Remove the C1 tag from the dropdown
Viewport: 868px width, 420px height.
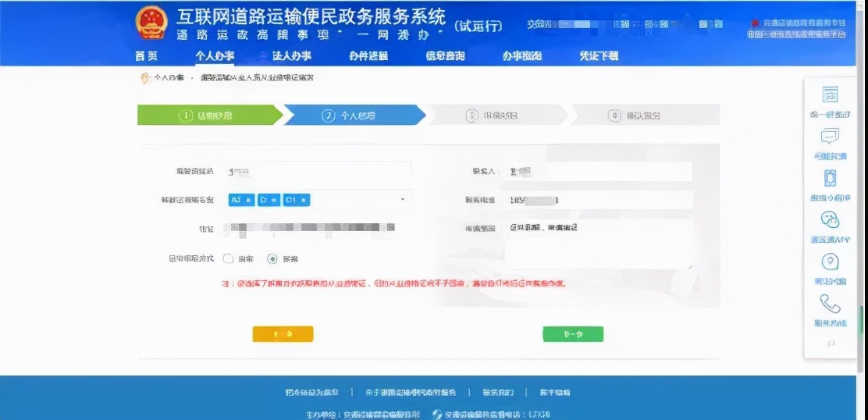click(x=304, y=200)
